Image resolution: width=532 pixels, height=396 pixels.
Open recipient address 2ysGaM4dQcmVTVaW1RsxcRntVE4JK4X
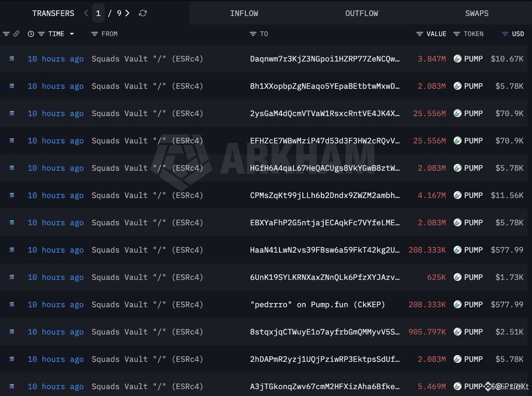(x=325, y=113)
